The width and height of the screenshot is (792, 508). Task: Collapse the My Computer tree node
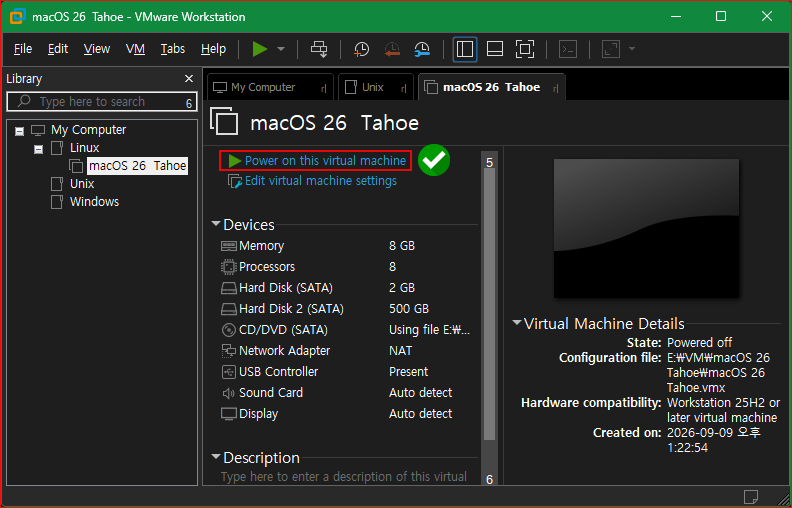pos(19,131)
